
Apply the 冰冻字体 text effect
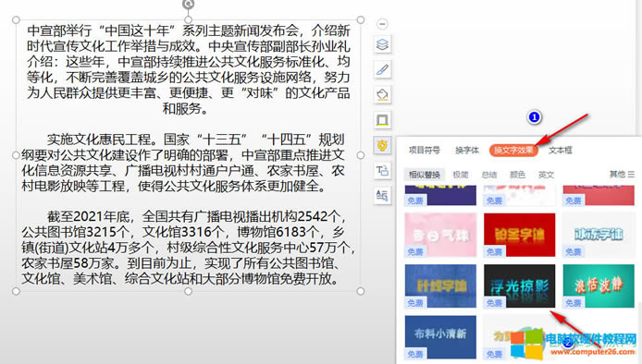click(599, 235)
